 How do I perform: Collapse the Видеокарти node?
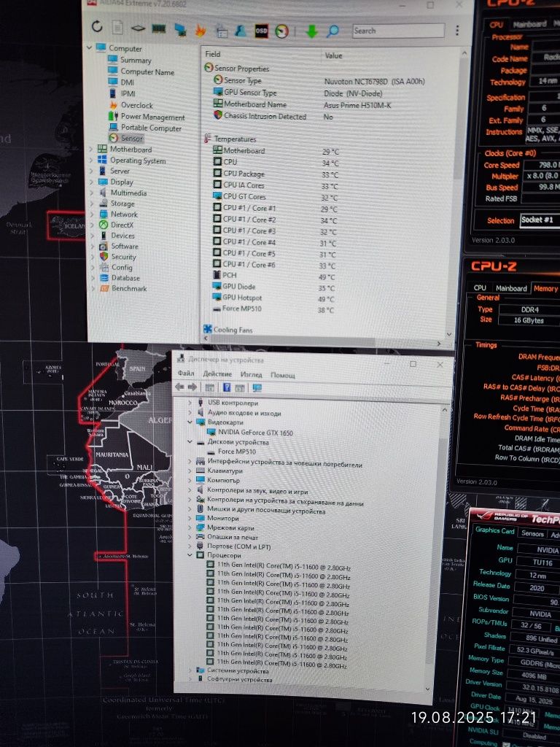tap(190, 422)
